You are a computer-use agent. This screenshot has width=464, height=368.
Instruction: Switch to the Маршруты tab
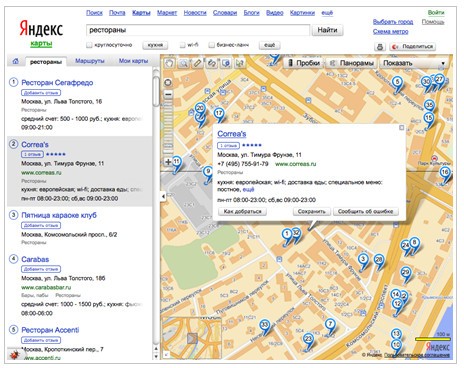click(x=90, y=61)
